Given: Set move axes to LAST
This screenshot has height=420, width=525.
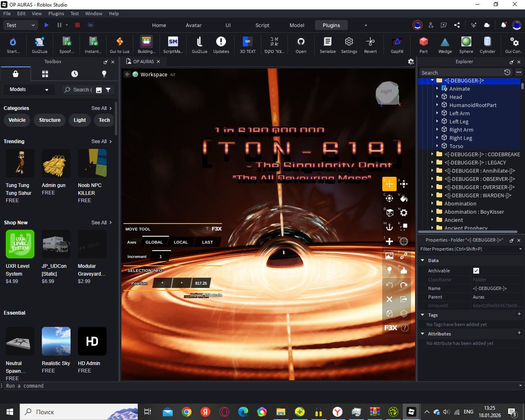Looking at the screenshot, I should click(208, 242).
